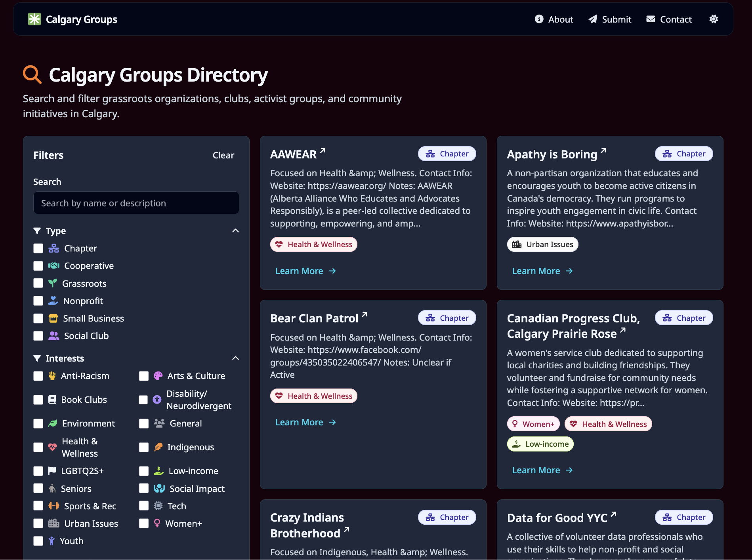This screenshot has width=752, height=560.
Task: Open the Contact page from the navbar
Action: pos(669,19)
